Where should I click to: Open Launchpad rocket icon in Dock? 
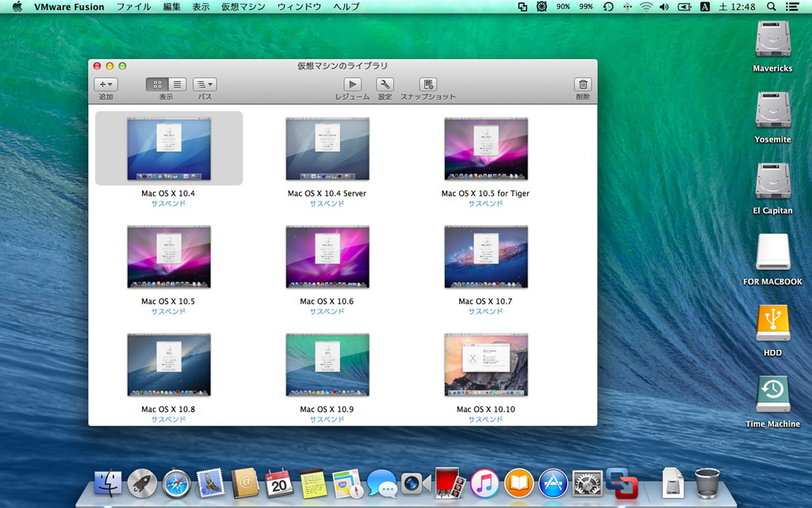tap(143, 483)
